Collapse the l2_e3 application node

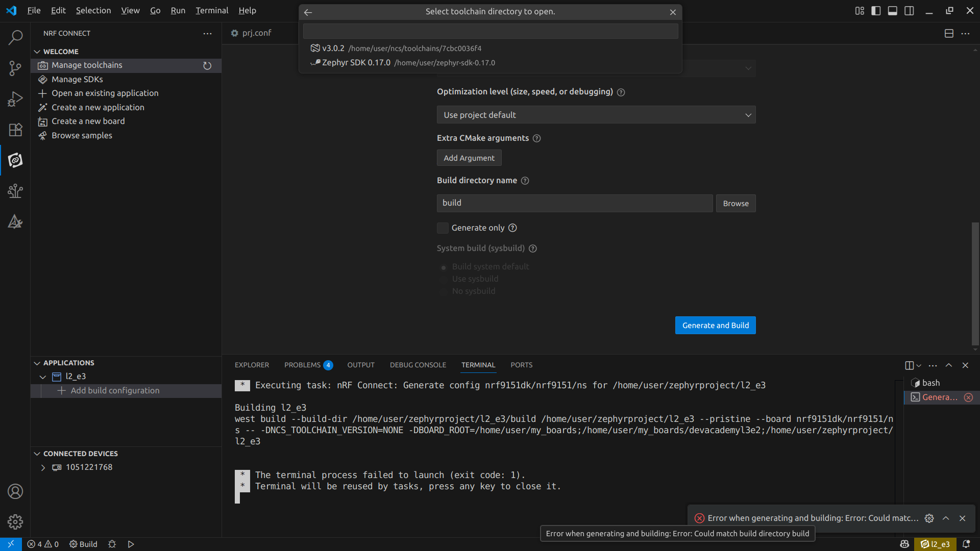[x=43, y=377]
